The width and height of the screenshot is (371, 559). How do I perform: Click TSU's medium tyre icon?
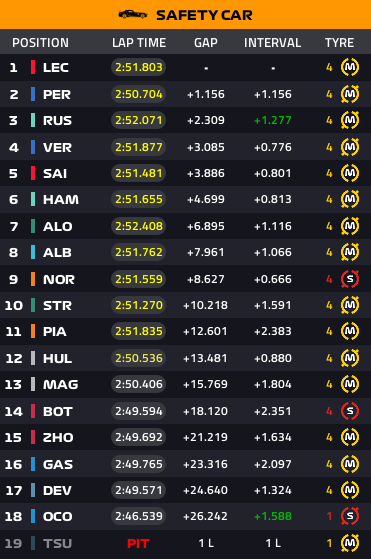click(x=350, y=543)
